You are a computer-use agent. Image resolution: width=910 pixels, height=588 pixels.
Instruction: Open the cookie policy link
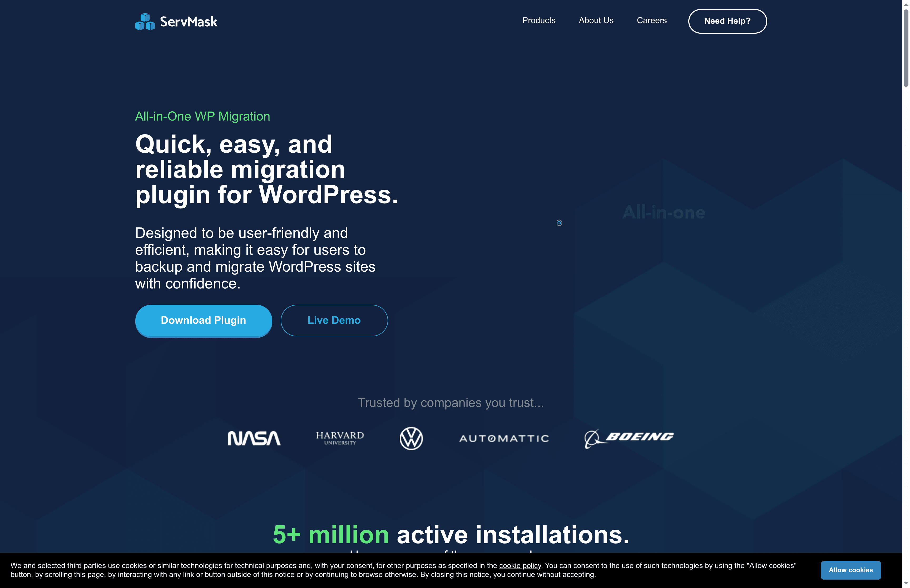click(520, 565)
